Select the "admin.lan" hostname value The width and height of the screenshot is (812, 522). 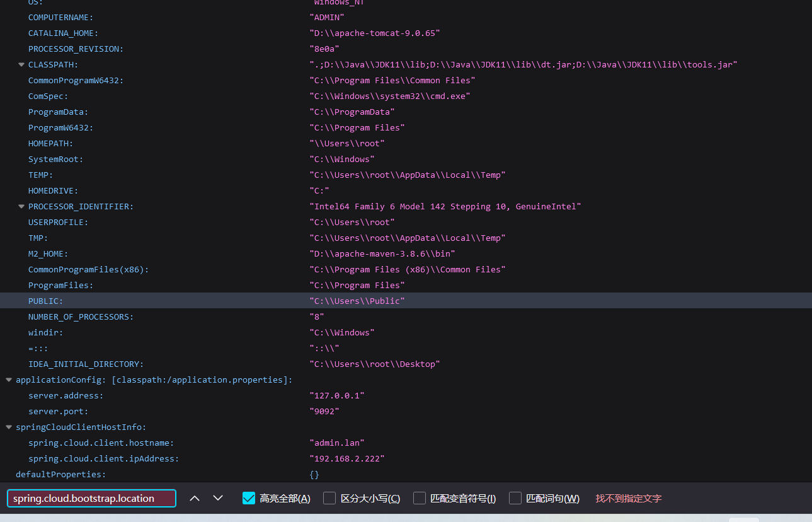coord(337,443)
